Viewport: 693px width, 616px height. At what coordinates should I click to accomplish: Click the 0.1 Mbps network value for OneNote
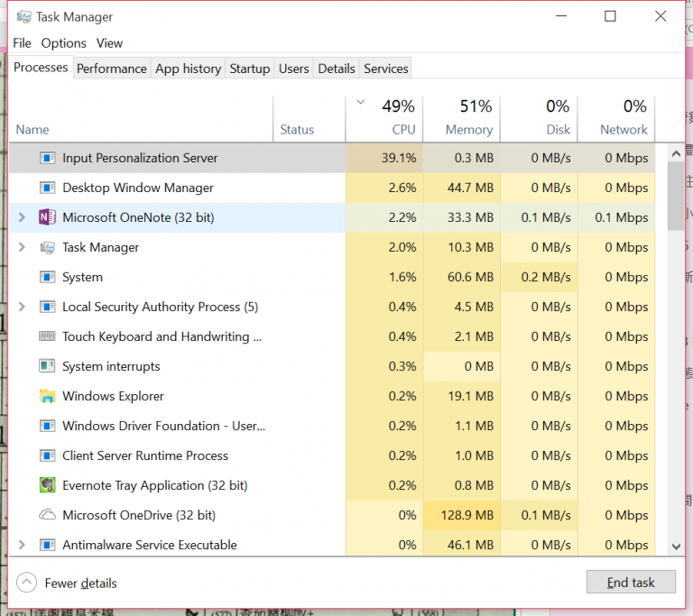click(x=616, y=217)
